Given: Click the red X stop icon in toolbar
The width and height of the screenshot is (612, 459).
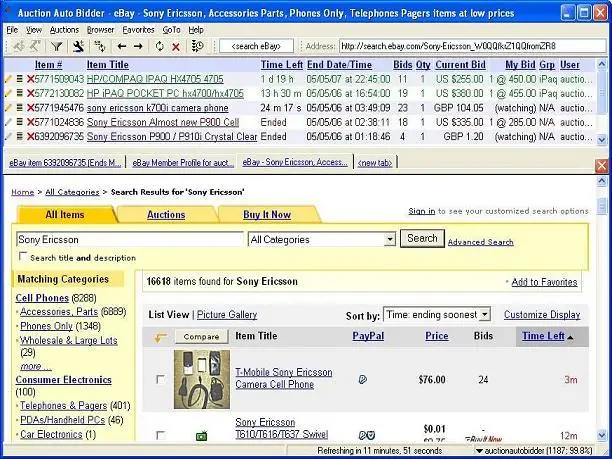Looking at the screenshot, I should click(176, 47).
